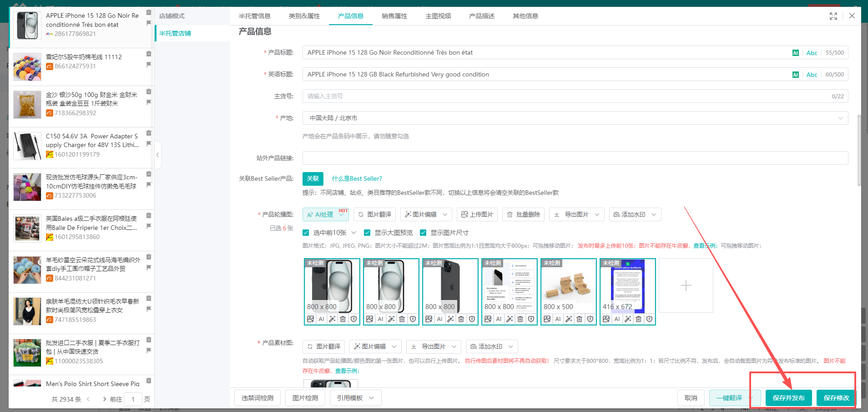The width and height of the screenshot is (868, 412).
Task: Magic wand edit icon on first carousel image
Action: coord(332,319)
